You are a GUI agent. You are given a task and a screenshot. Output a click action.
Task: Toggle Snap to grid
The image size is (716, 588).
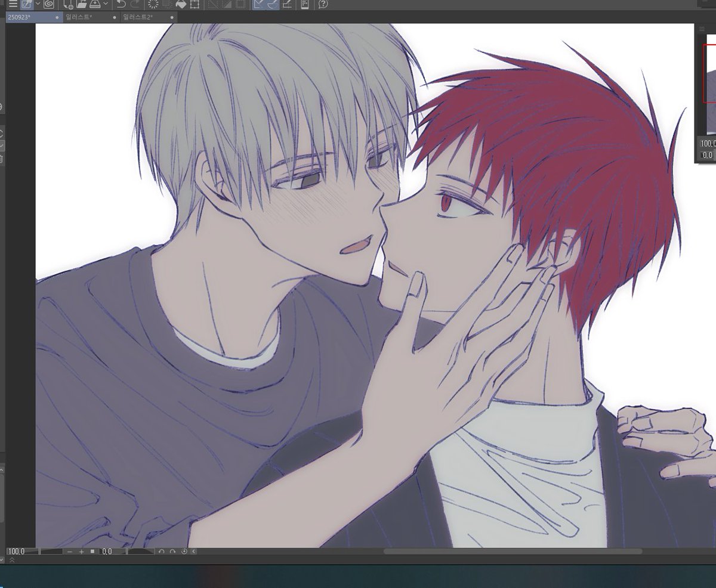tap(287, 4)
